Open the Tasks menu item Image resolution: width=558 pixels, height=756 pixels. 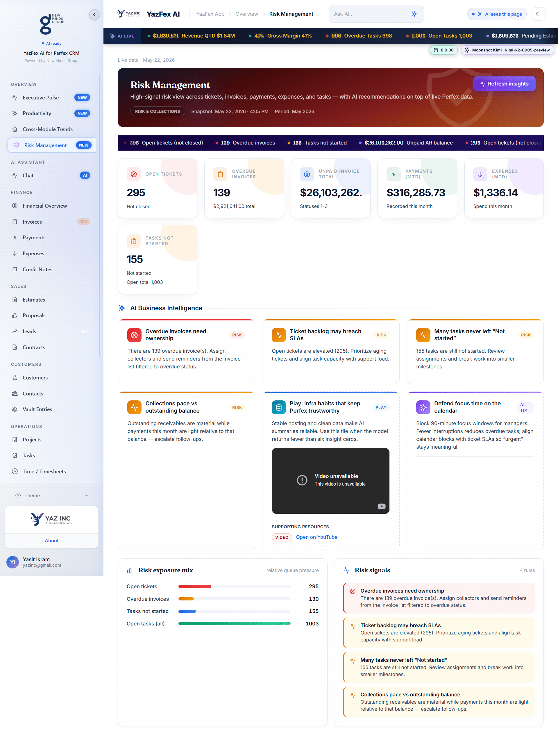click(x=52, y=456)
